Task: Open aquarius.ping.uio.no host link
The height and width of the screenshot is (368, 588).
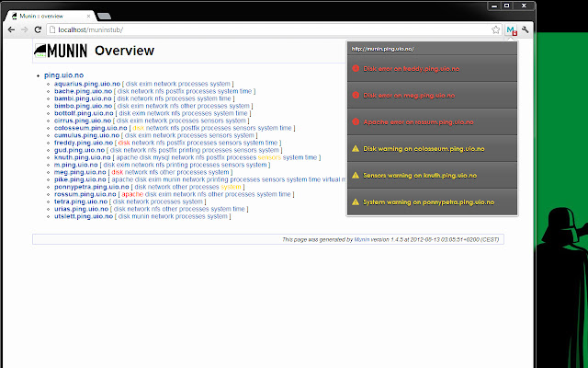Action: 87,84
